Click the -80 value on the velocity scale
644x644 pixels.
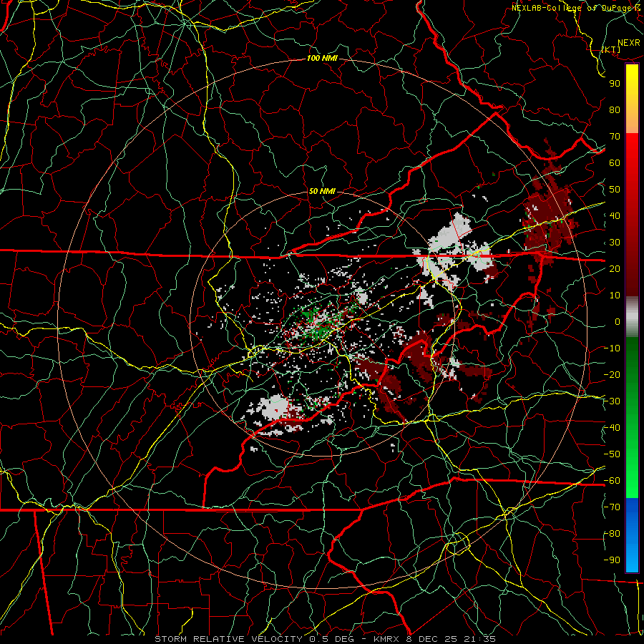(x=612, y=534)
